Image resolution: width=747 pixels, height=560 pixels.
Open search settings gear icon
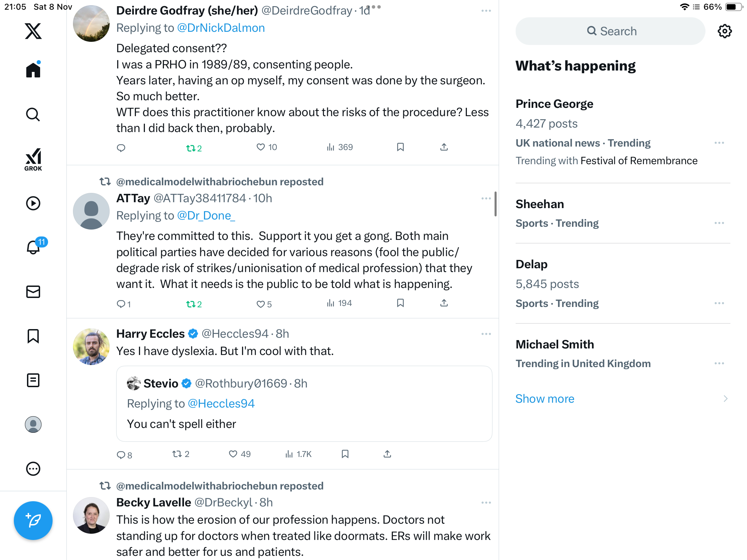725,31
